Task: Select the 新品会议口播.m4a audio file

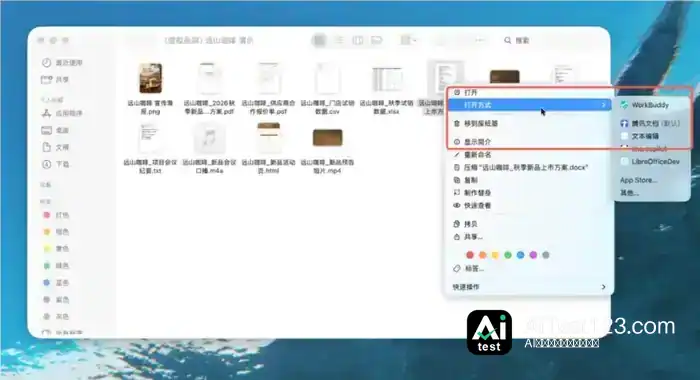Action: 209,138
